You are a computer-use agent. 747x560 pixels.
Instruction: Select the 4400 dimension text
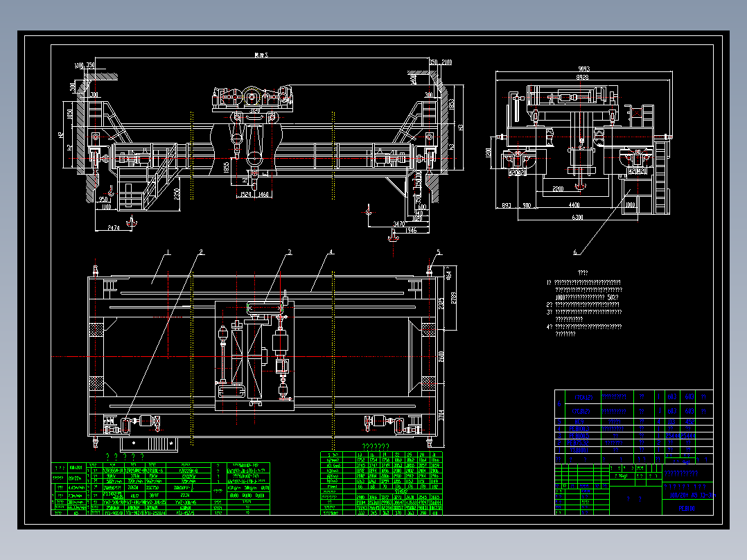pos(574,205)
